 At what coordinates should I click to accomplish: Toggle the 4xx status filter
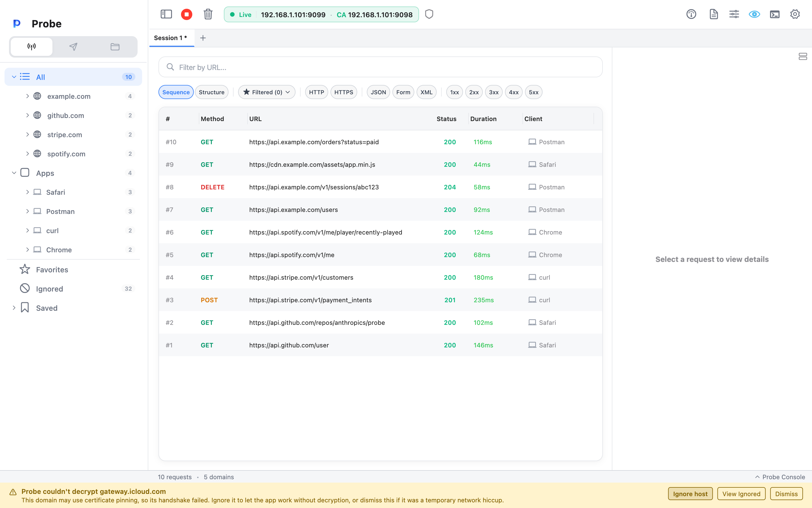[x=514, y=92]
